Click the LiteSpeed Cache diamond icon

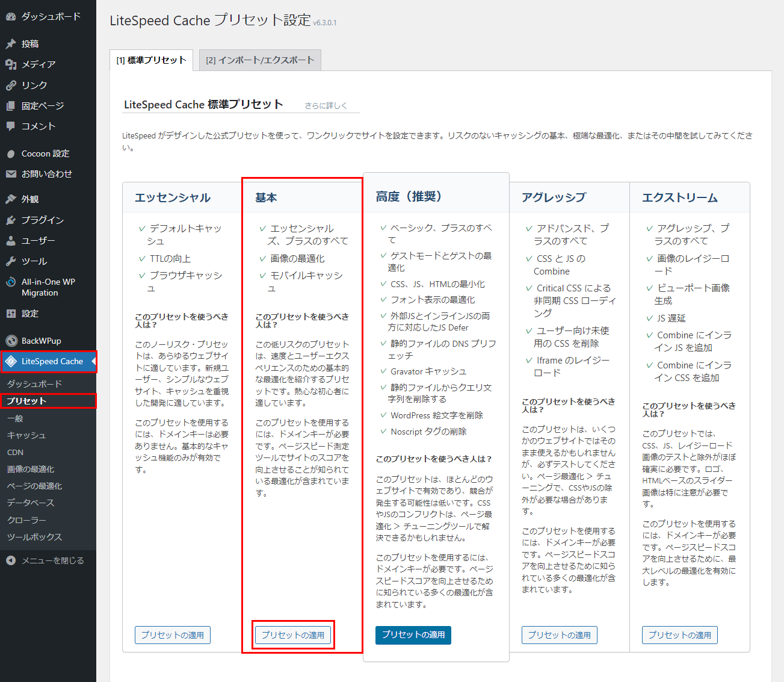click(x=11, y=361)
